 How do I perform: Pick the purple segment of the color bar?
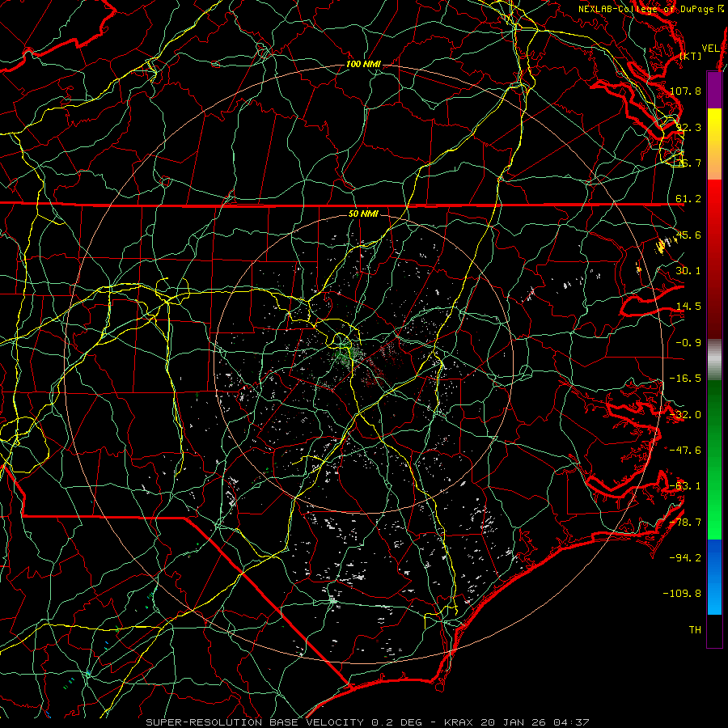[x=714, y=90]
